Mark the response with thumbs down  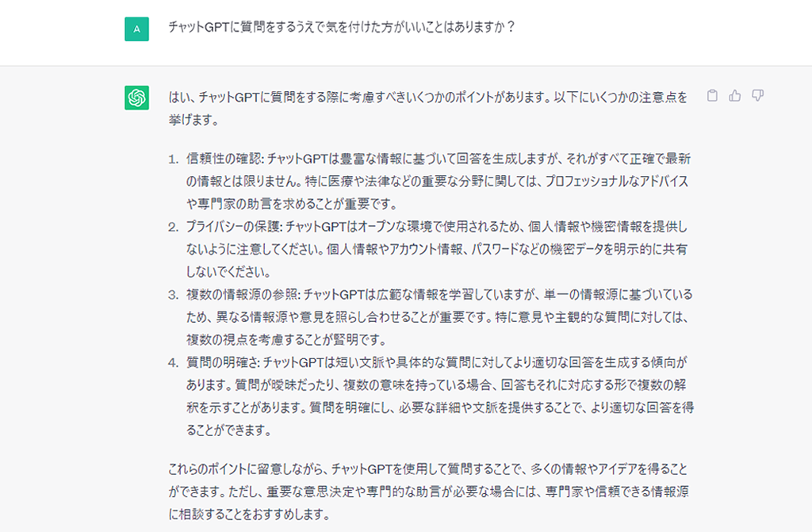coord(757,96)
